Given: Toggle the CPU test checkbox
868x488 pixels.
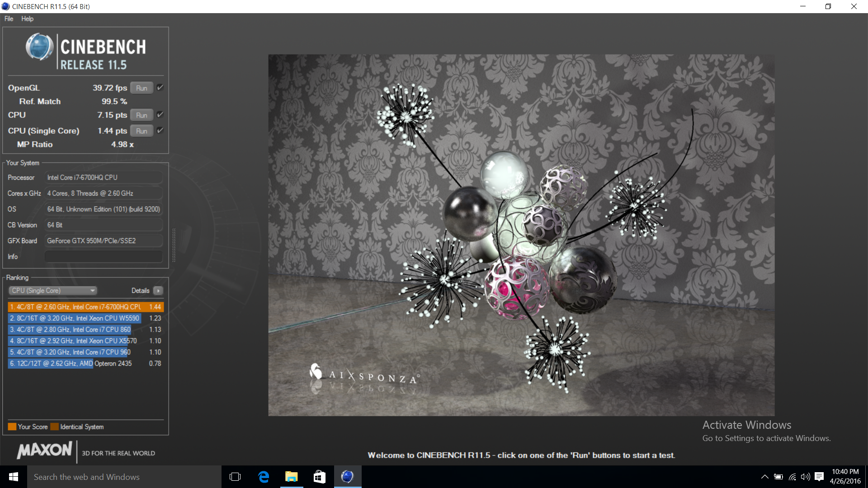Looking at the screenshot, I should [x=160, y=115].
